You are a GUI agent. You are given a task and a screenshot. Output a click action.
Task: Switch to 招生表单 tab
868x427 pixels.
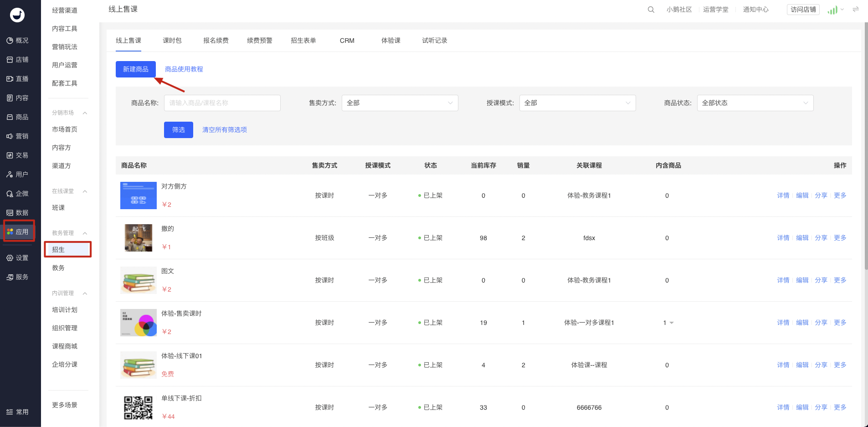tap(303, 41)
